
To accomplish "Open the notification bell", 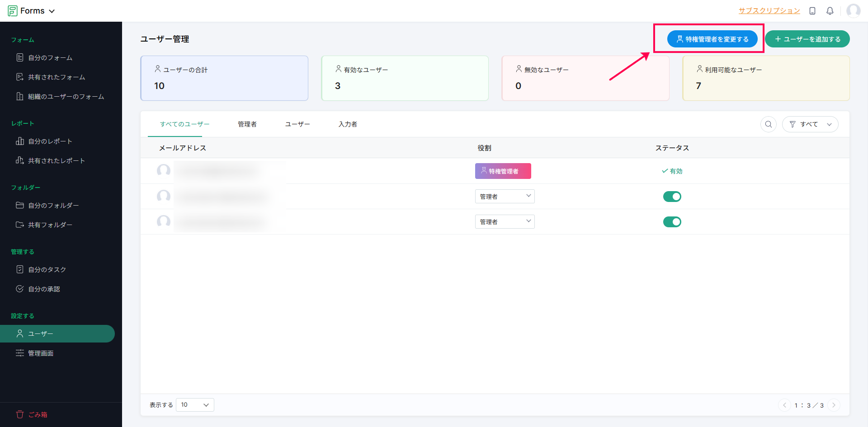I will (830, 11).
